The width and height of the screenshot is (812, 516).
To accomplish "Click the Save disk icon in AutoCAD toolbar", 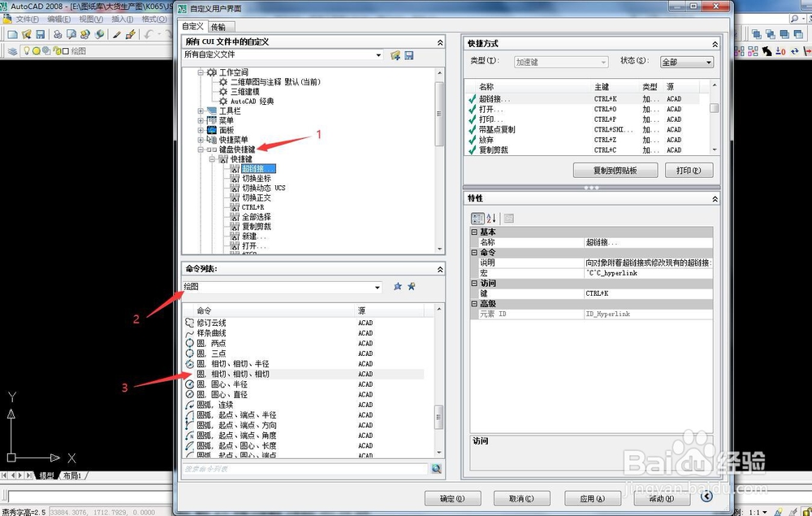I will tap(40, 34).
